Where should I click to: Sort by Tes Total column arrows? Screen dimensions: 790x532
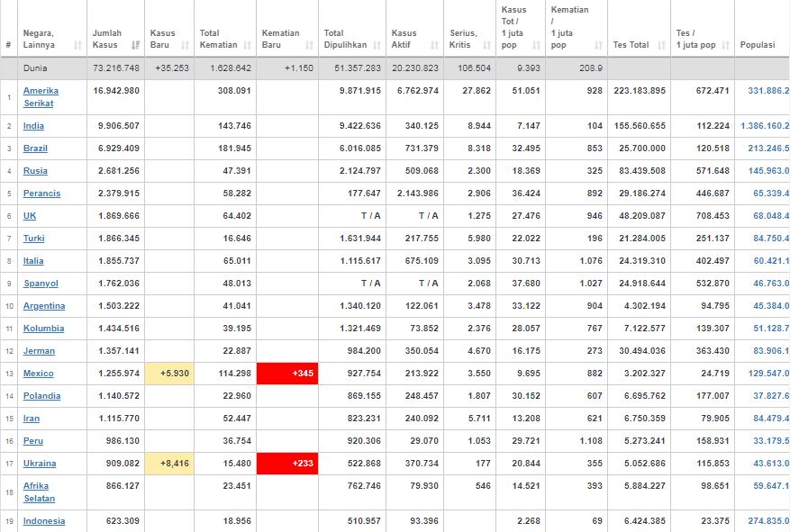(662, 45)
